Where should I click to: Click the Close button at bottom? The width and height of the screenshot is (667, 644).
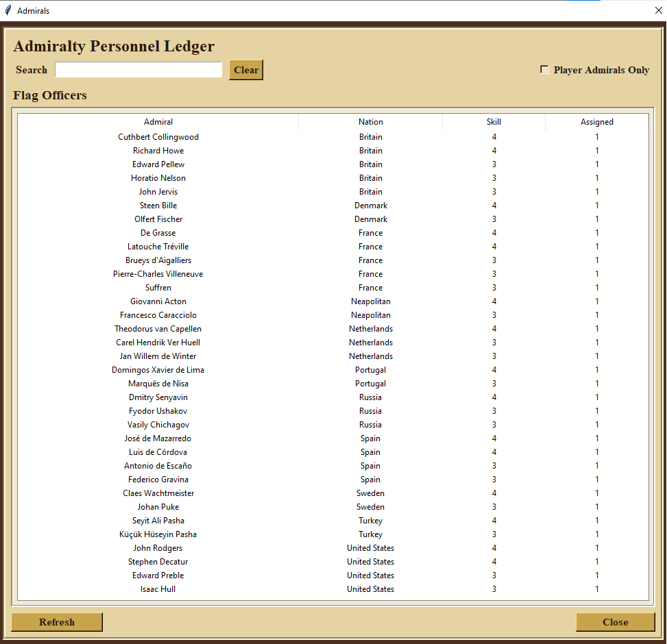point(615,622)
